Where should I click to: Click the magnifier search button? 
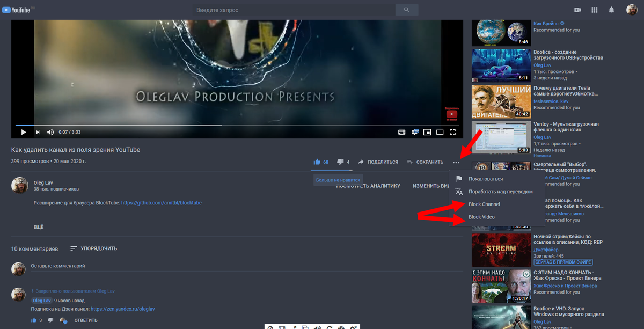point(406,10)
